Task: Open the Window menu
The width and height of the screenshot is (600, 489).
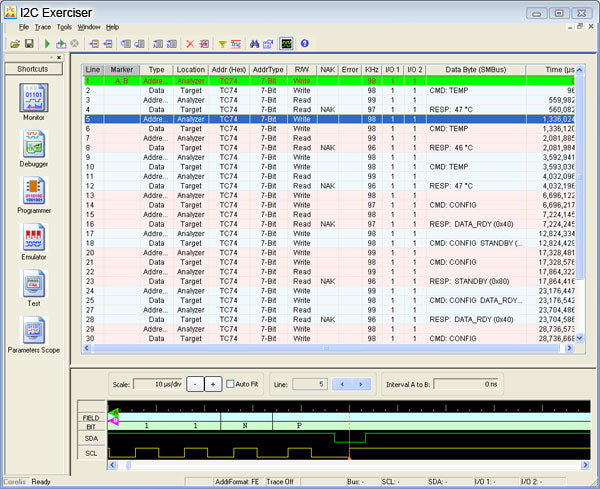Action: (89, 27)
